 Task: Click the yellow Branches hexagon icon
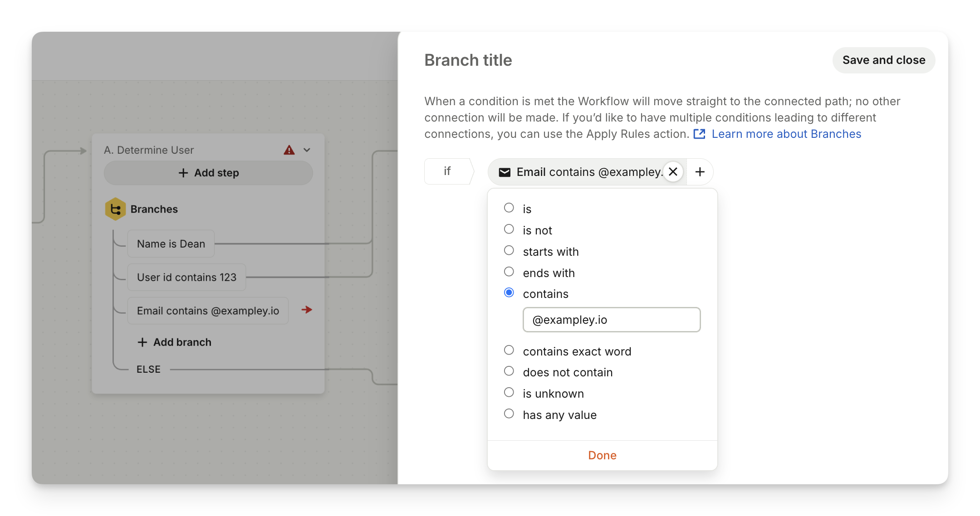(x=115, y=209)
